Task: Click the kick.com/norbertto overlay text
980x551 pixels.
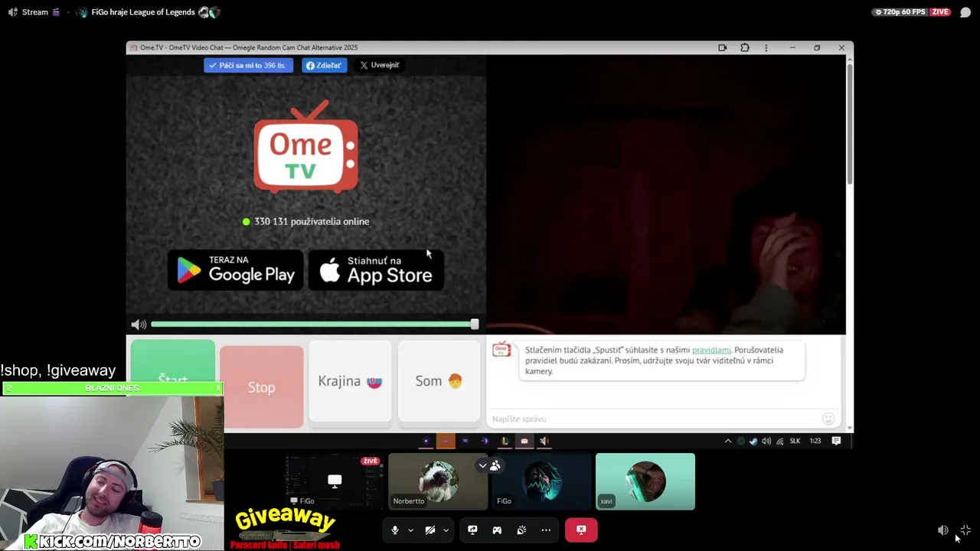Action: coord(113,542)
